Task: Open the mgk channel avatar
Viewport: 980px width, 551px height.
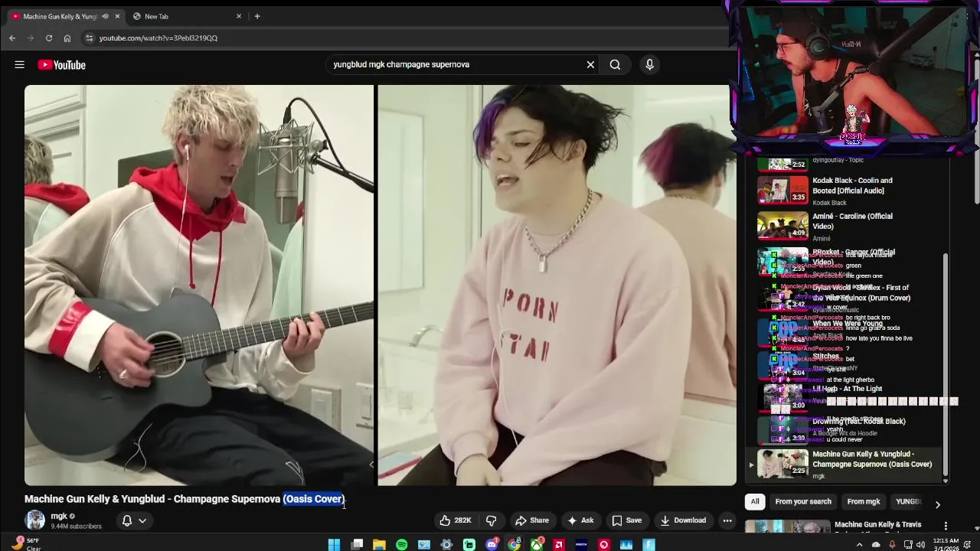Action: 35,520
